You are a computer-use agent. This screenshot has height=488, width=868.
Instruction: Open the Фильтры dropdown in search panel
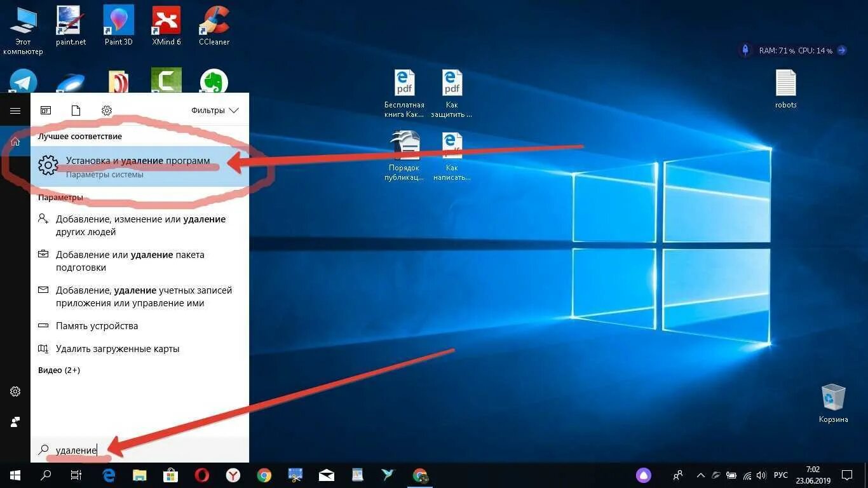215,111
